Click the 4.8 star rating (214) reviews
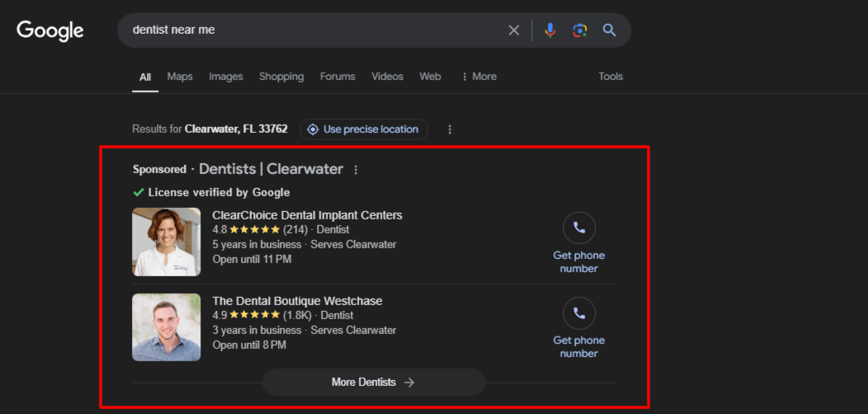The width and height of the screenshot is (868, 414). (260, 230)
